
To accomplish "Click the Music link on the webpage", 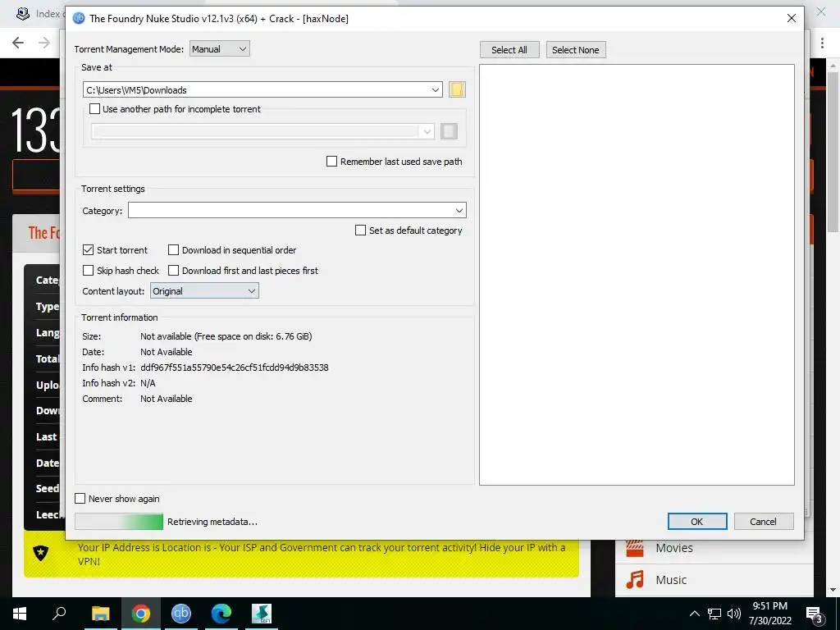I will [x=671, y=580].
